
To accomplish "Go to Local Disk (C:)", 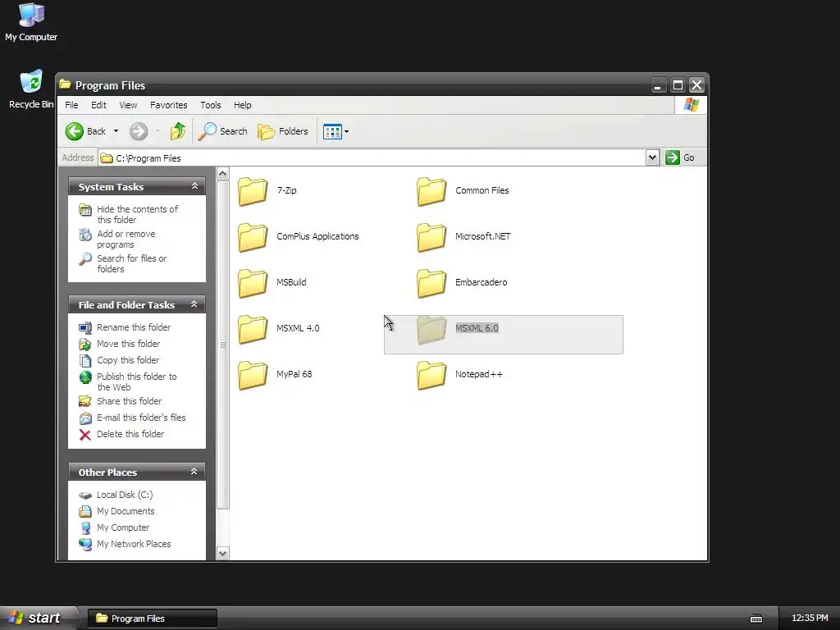I will click(125, 495).
